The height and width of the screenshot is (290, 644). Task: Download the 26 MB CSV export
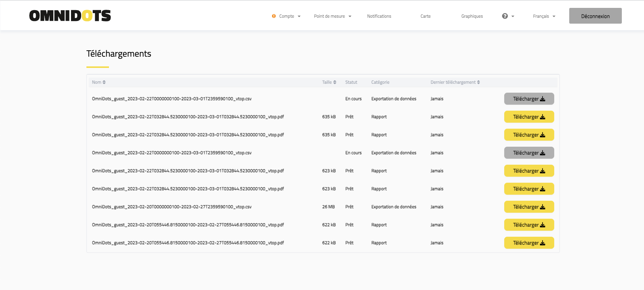[x=529, y=207]
